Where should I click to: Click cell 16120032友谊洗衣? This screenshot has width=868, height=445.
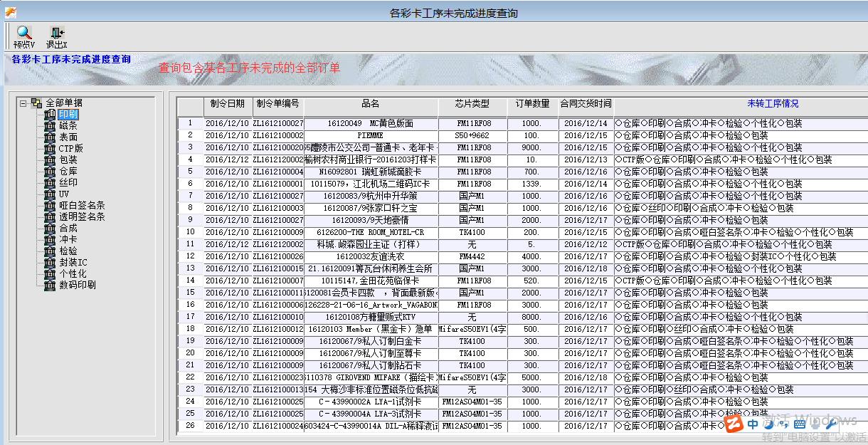pos(371,256)
